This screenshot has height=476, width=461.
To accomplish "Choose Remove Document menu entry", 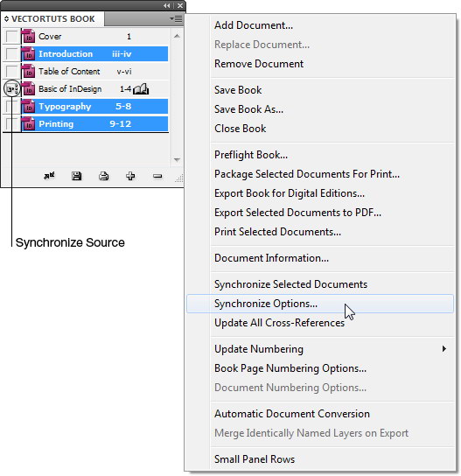I will tap(320, 64).
